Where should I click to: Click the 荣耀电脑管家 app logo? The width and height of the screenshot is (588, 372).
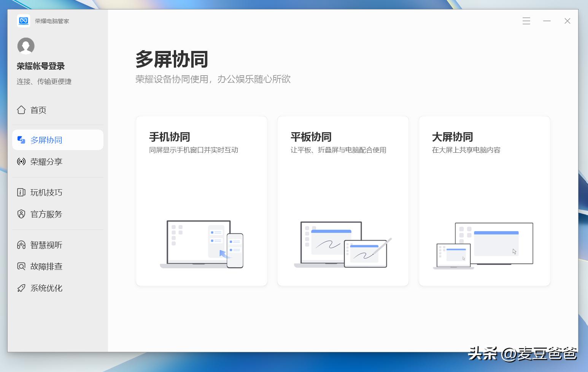pos(24,21)
